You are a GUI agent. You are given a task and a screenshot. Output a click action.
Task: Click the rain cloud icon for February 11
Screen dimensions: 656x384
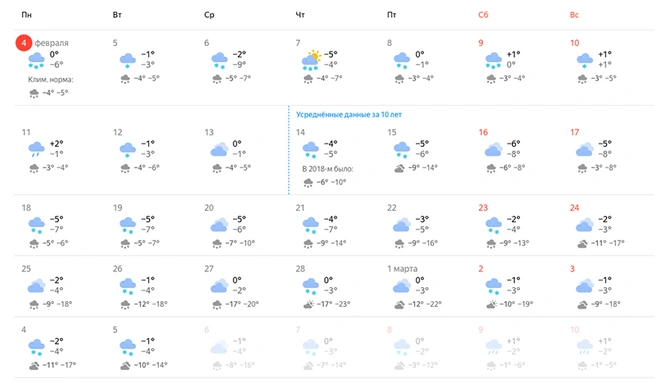[36, 149]
